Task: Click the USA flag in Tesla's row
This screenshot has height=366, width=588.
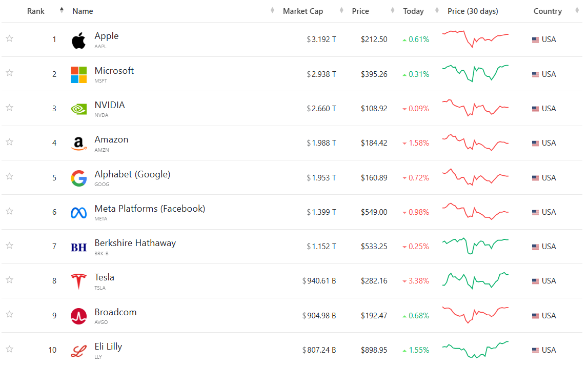Action: [536, 281]
